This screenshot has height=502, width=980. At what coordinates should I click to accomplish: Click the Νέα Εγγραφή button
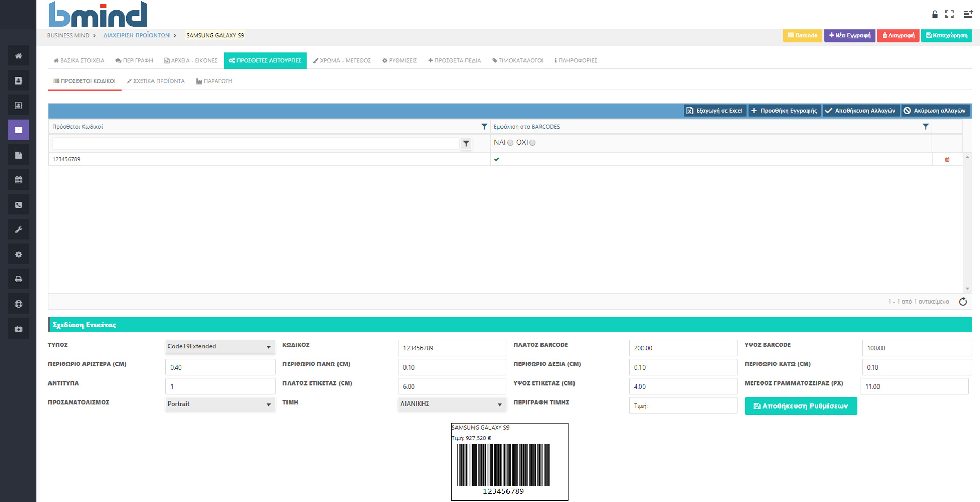click(850, 36)
